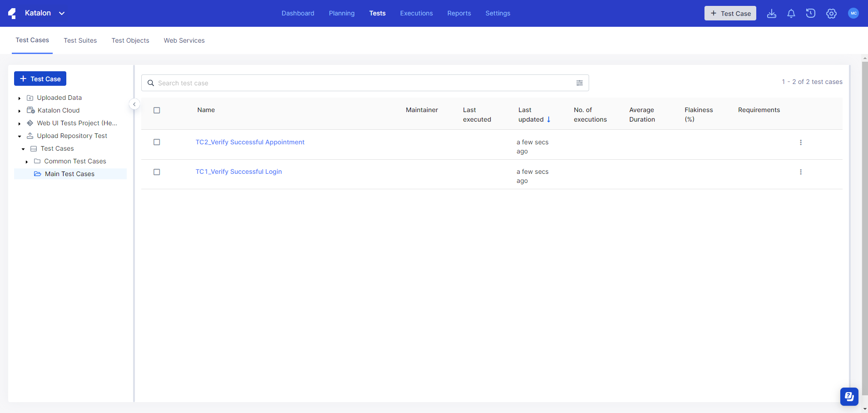Expand the Common Test Cases folder
Image resolution: width=868 pixels, height=413 pixels.
27,162
